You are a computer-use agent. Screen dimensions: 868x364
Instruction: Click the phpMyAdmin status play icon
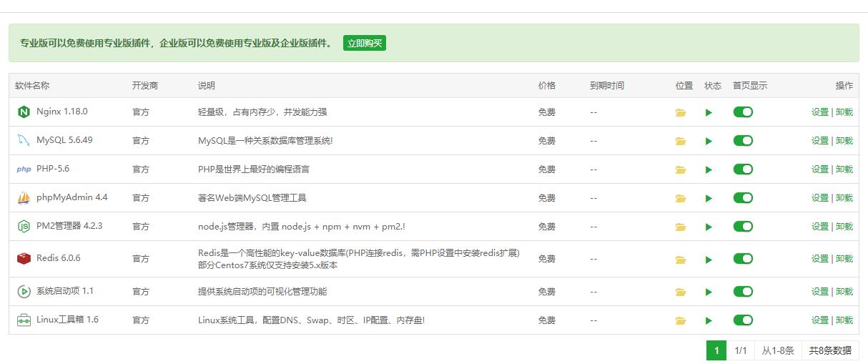tap(709, 198)
